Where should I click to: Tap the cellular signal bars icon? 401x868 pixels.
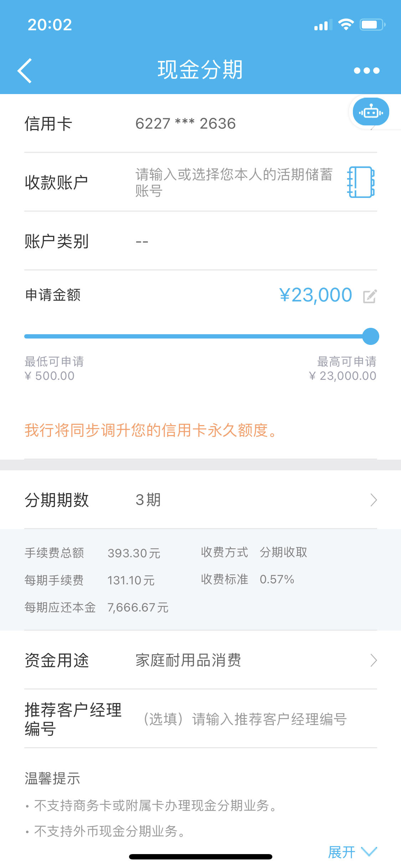click(323, 25)
